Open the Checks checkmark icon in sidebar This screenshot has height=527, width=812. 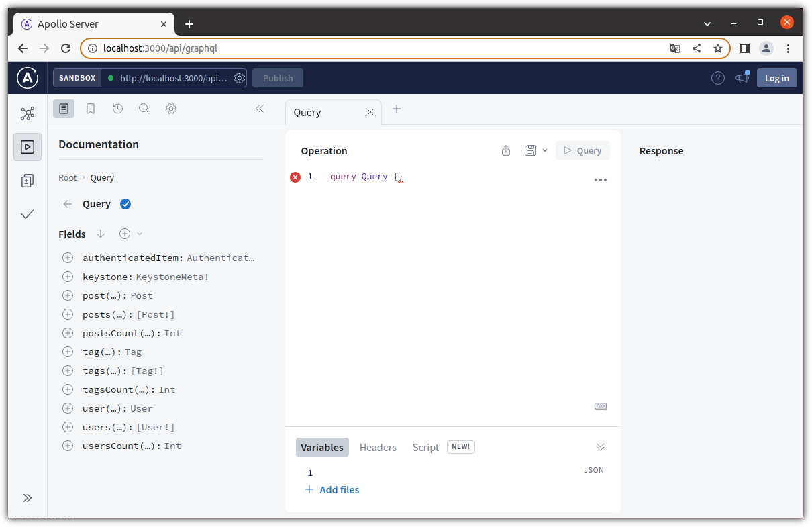(x=28, y=214)
